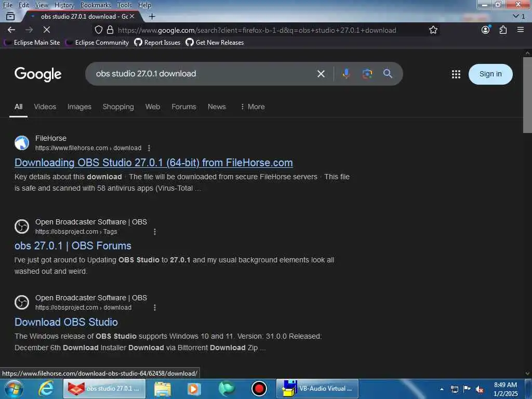Viewport: 532px width, 399px height.
Task: Open options dots beside FileHorse result
Action: [x=149, y=148]
